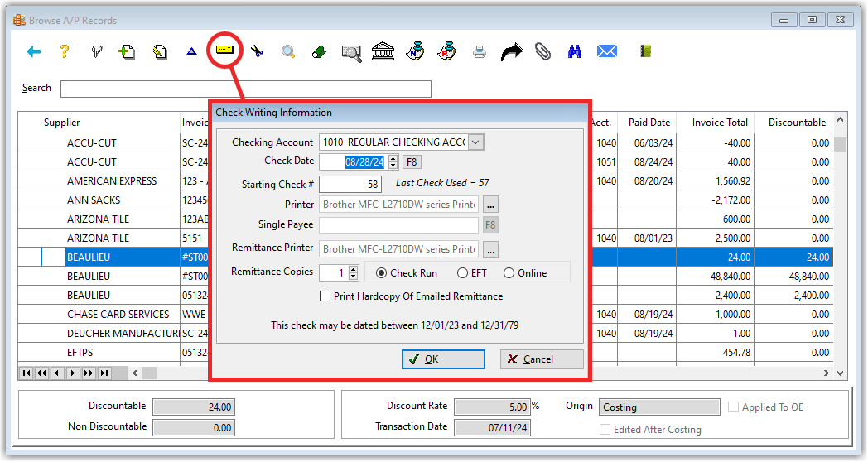868x462 pixels.
Task: Click the Invoice Total column header
Action: tap(720, 123)
